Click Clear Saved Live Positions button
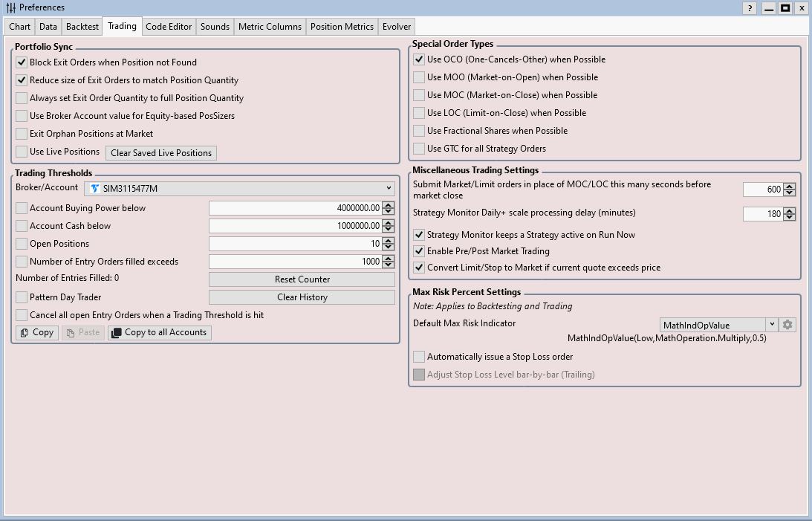The image size is (812, 521). (x=161, y=153)
